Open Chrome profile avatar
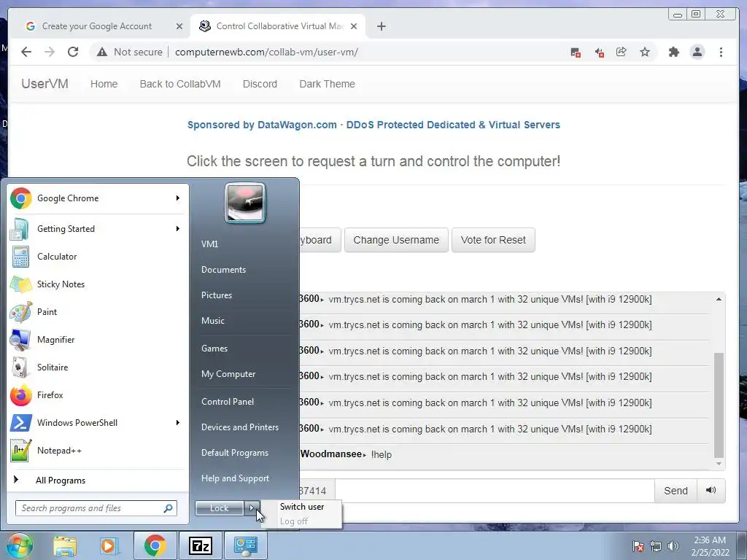 [697, 52]
